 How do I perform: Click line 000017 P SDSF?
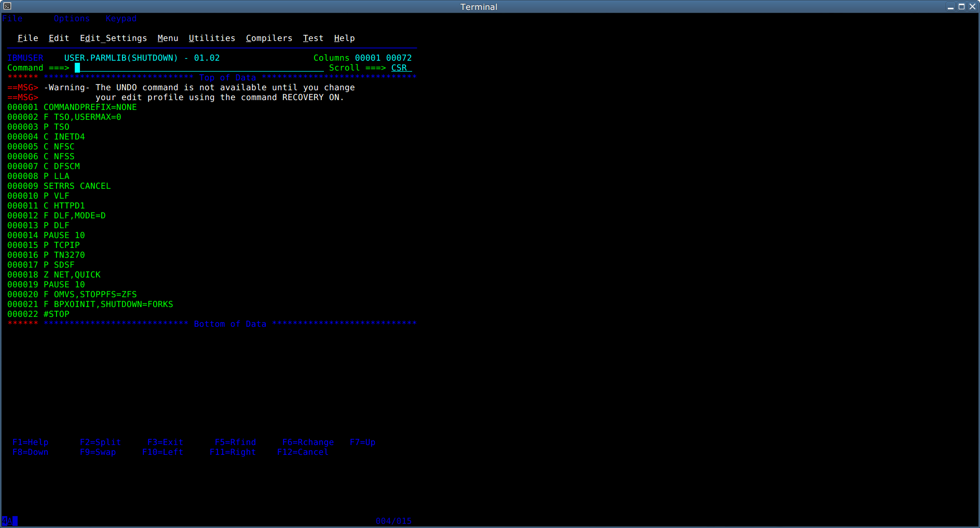coord(41,265)
